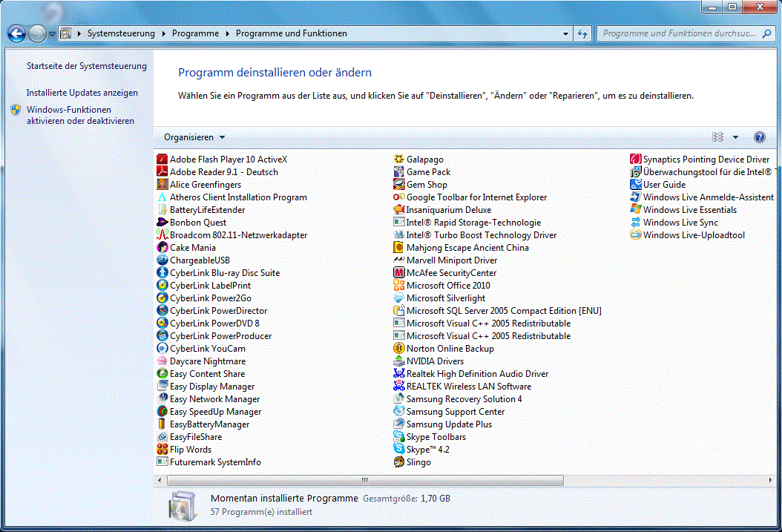Select the ChargeableUSB icon

(162, 260)
